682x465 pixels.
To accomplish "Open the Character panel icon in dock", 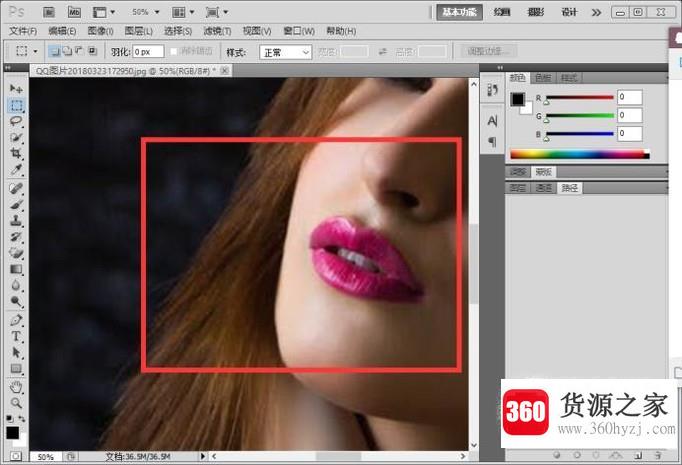I will 492,121.
